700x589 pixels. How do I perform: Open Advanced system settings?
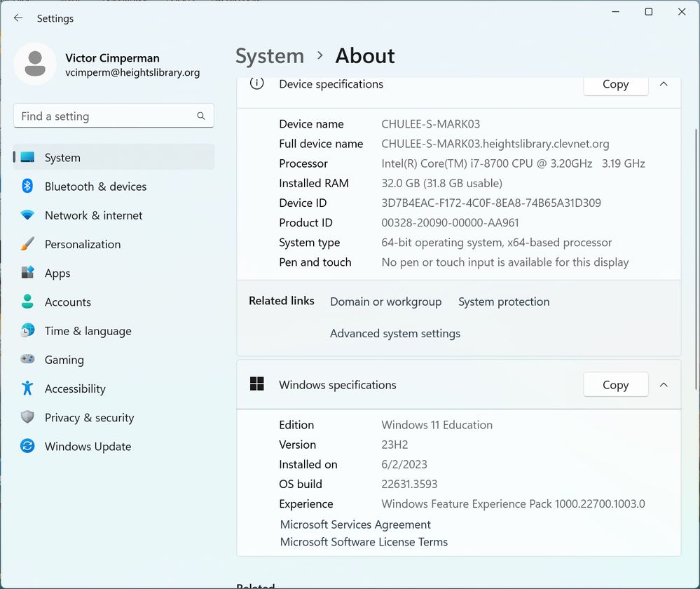coord(394,334)
